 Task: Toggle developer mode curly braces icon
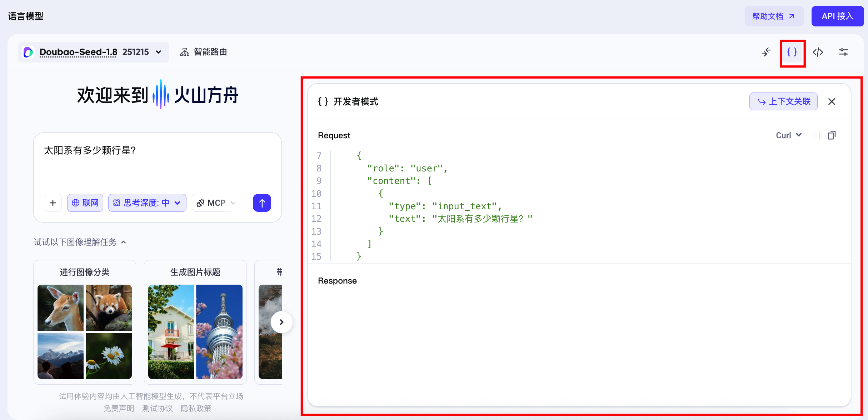(792, 52)
